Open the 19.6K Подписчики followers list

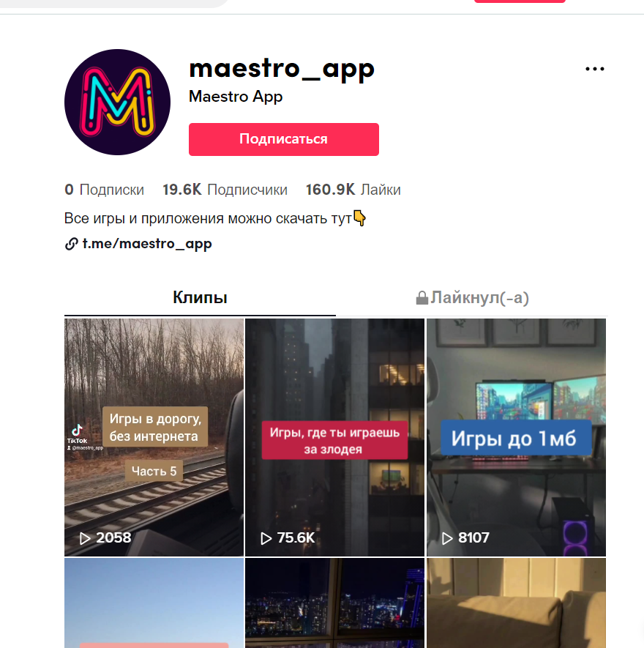point(225,190)
